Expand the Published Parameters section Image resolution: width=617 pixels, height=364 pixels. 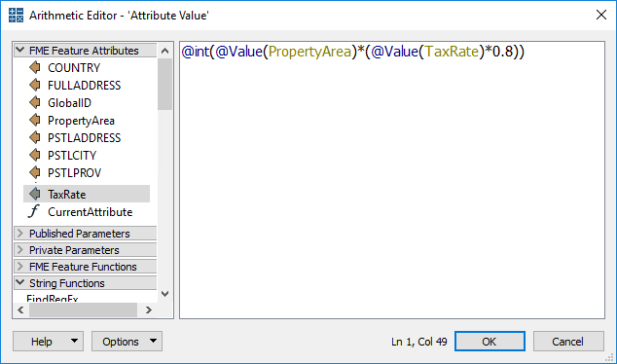pyautogui.click(x=20, y=234)
